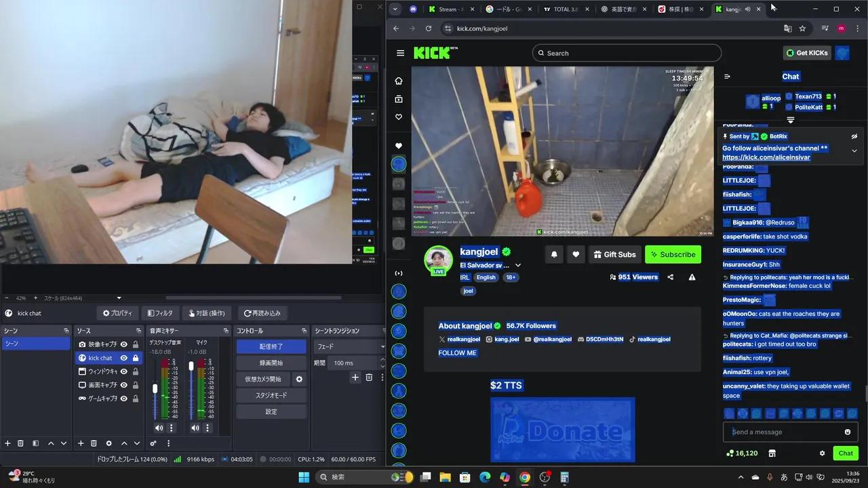Toggle visibility of ゲームキャプチャ source
This screenshot has height=488, width=868.
(124, 399)
